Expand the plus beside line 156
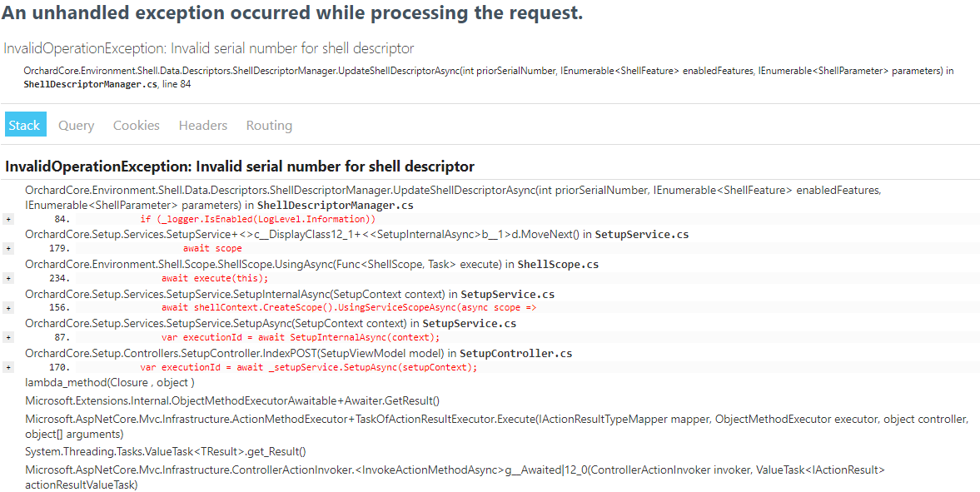This screenshot has width=980, height=492. tap(7, 307)
